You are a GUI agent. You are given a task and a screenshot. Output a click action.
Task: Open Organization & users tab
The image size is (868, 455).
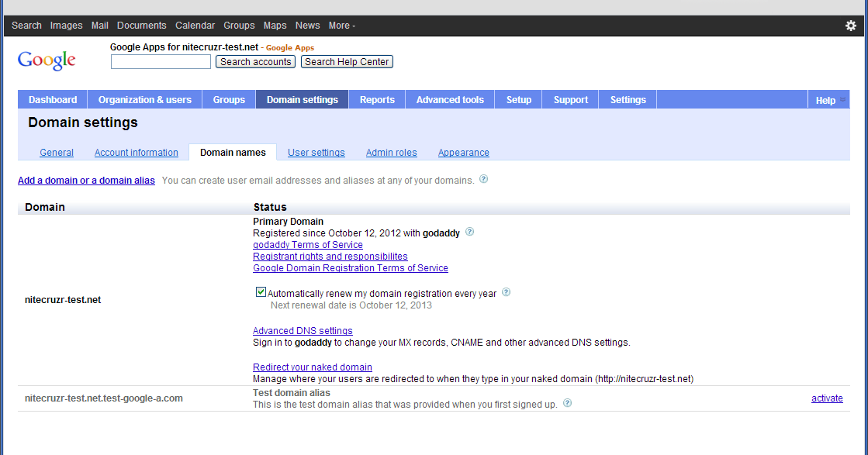tap(144, 99)
